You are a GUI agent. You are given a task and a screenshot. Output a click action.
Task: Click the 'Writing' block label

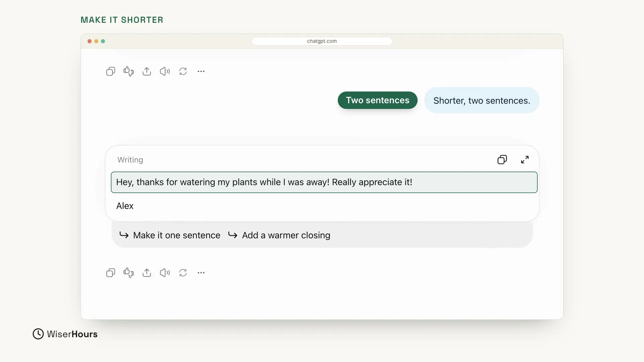pyautogui.click(x=130, y=160)
